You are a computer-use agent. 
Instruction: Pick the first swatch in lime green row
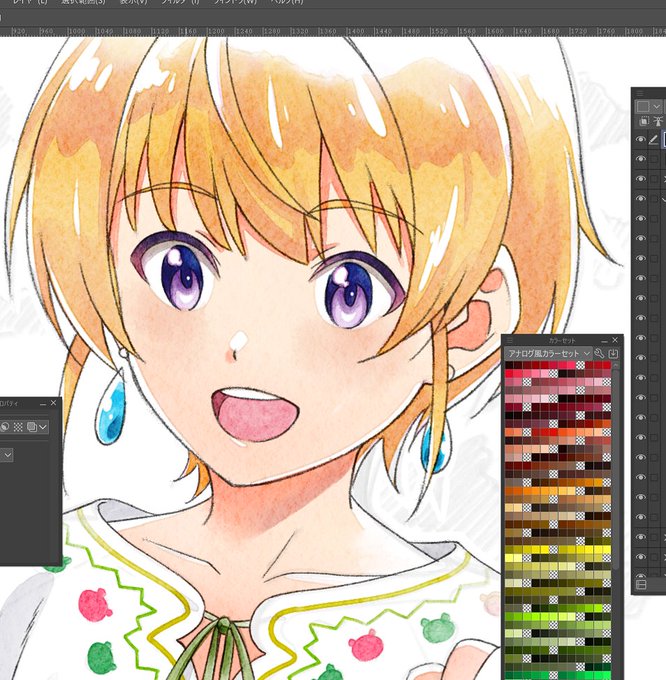[509, 617]
